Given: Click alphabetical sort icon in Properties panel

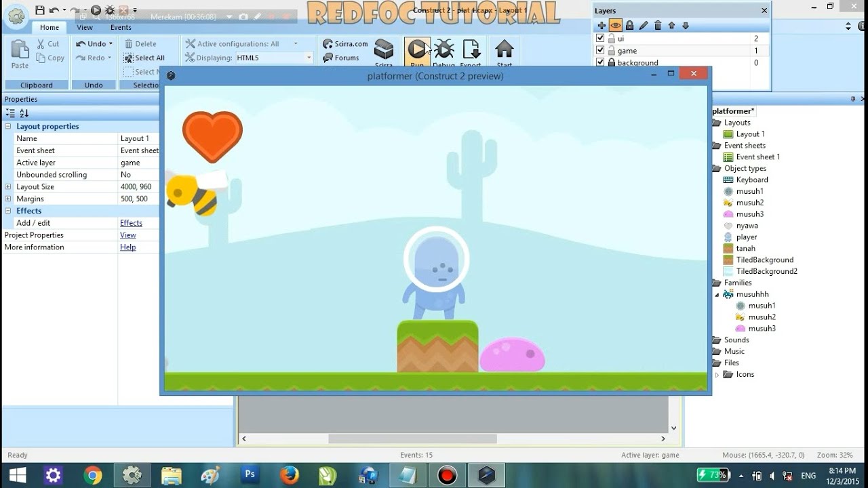Looking at the screenshot, I should click(x=24, y=113).
